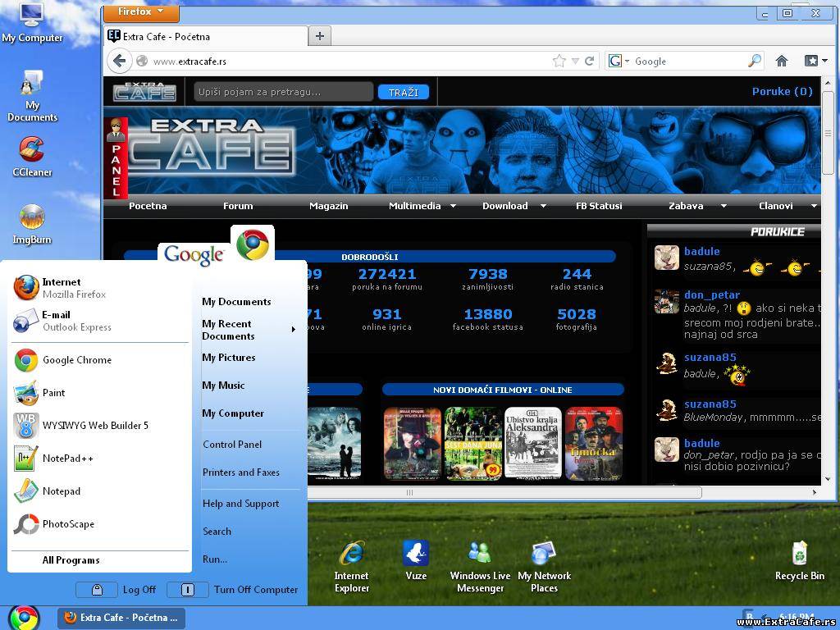Image resolution: width=840 pixels, height=630 pixels.
Task: Open the Recycle Bin
Action: tap(799, 560)
